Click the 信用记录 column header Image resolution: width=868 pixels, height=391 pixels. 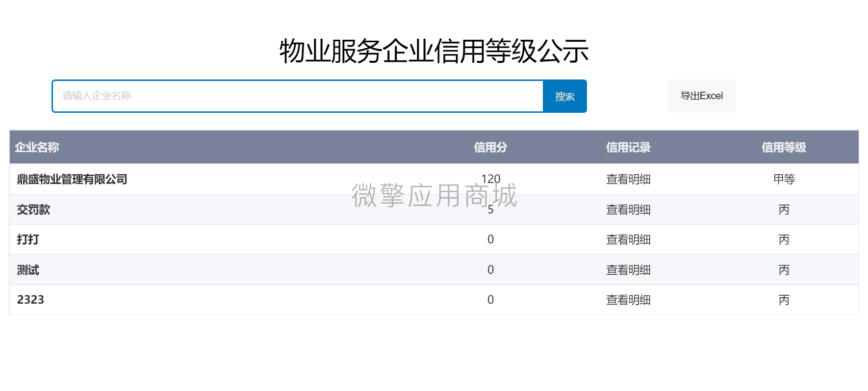[x=628, y=147]
